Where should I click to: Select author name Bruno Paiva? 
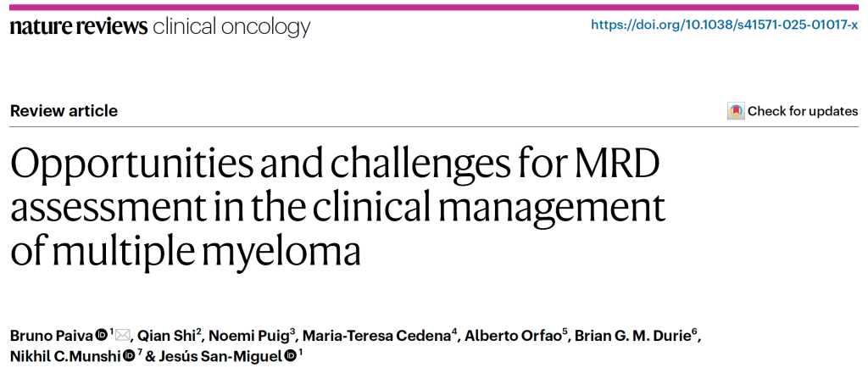52,335
